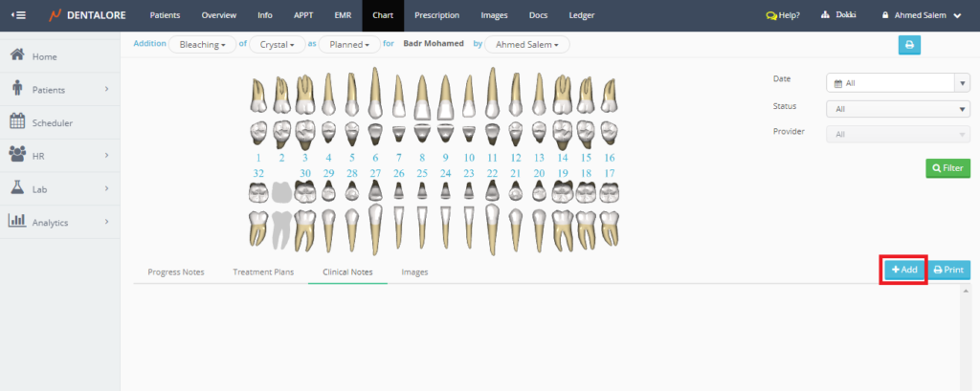Go to the Prescription menu tab
The image size is (980, 391).
pos(436,15)
